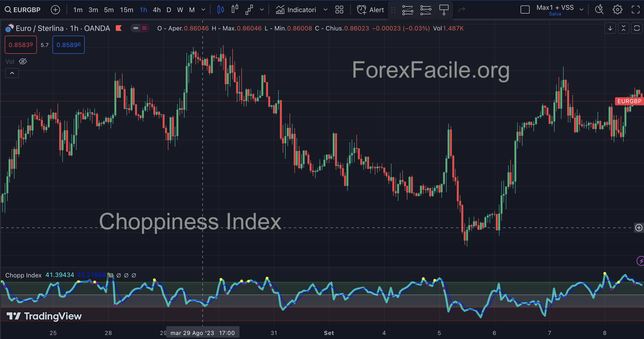Click the Vol value 1.487K

pos(453,29)
